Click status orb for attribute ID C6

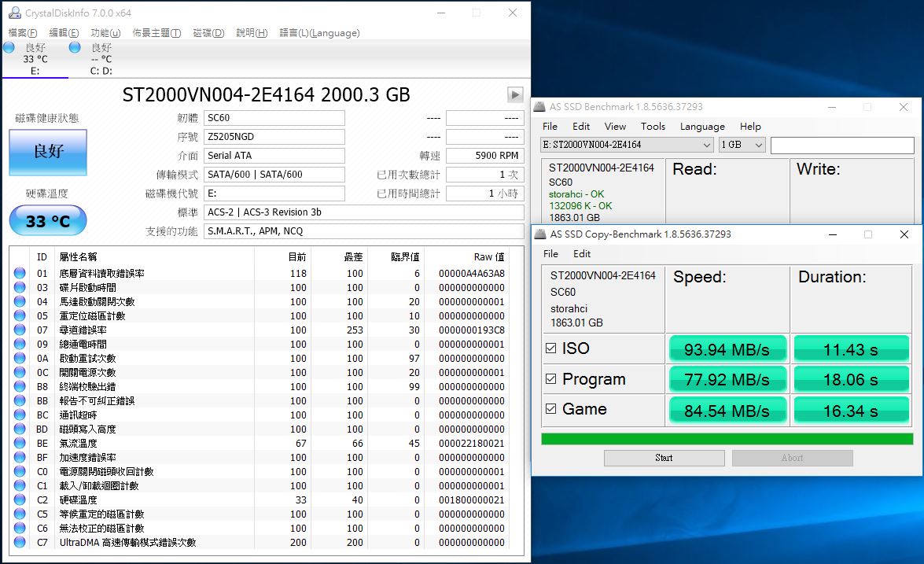pos(20,528)
